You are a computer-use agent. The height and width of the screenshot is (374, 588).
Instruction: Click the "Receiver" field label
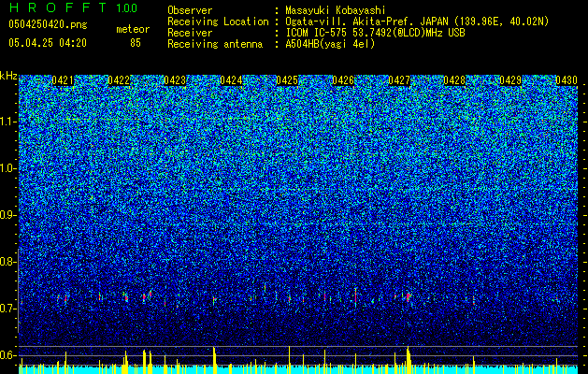190,33
